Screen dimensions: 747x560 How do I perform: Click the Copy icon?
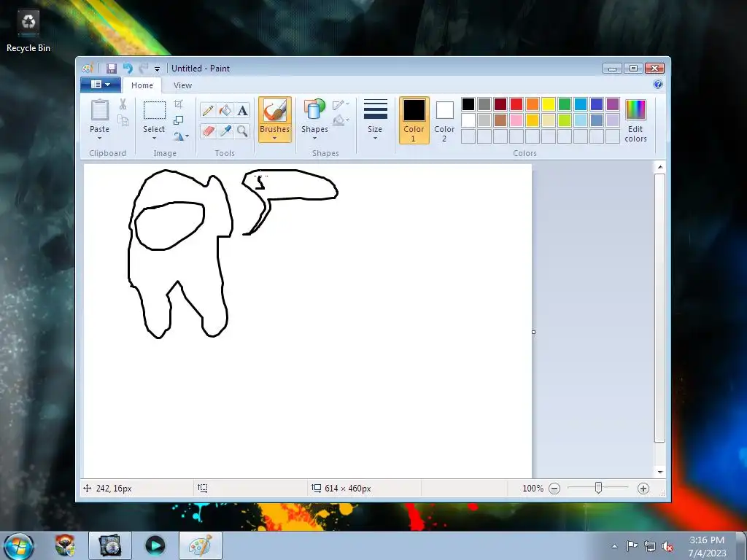point(123,120)
